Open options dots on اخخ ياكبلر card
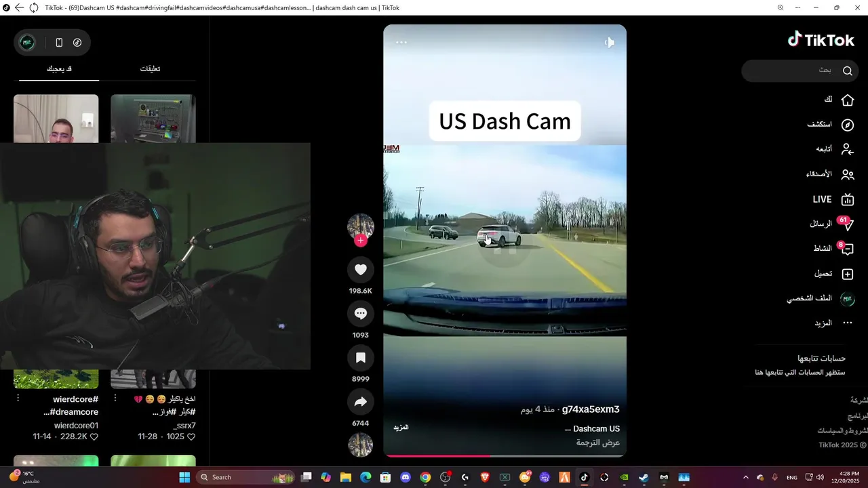 pos(115,399)
